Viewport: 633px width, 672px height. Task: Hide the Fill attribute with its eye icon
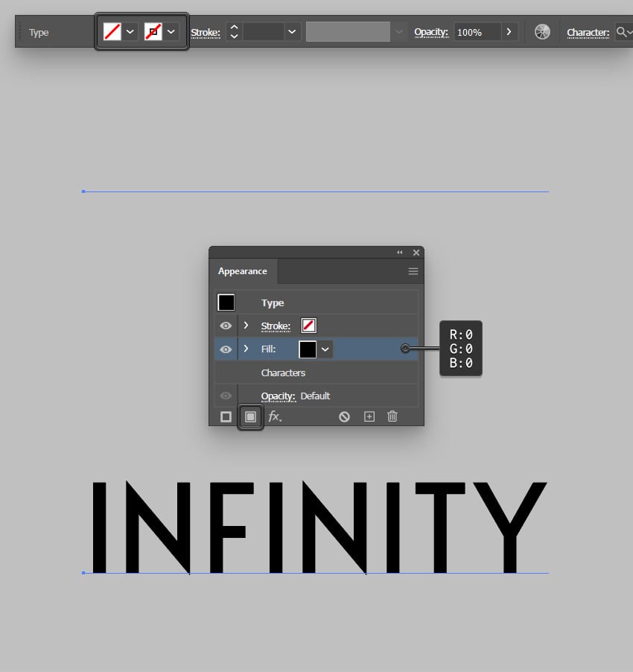point(226,349)
